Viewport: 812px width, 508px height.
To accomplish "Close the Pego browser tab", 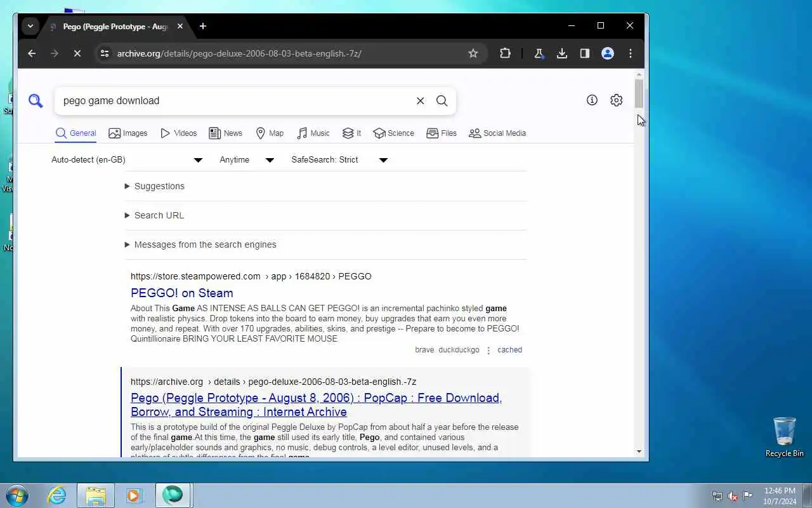I will (x=180, y=26).
